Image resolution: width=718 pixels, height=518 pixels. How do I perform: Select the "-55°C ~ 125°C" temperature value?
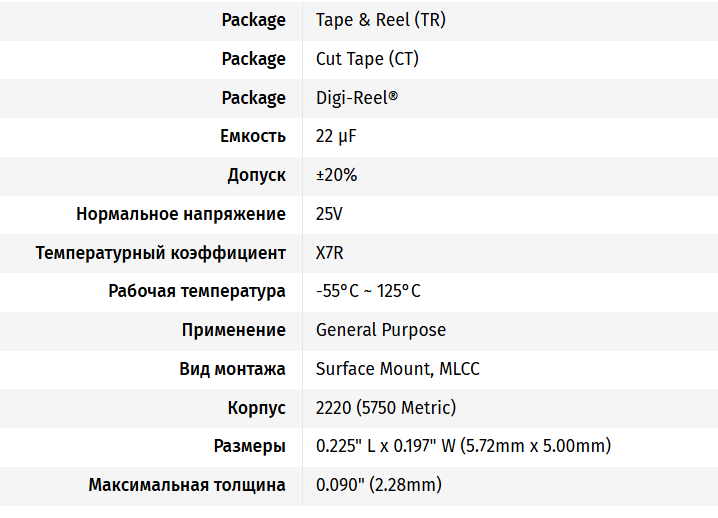[x=368, y=291]
